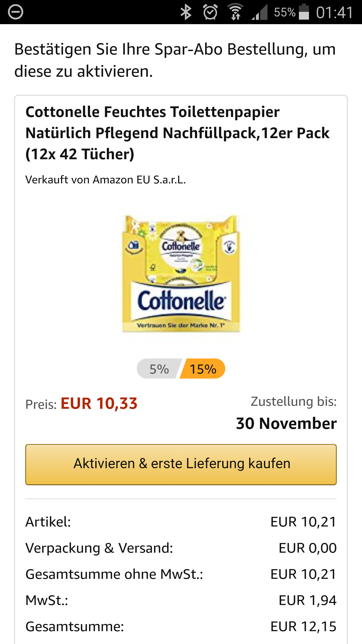
Task: Tap the battery status icon
Action: [x=304, y=12]
